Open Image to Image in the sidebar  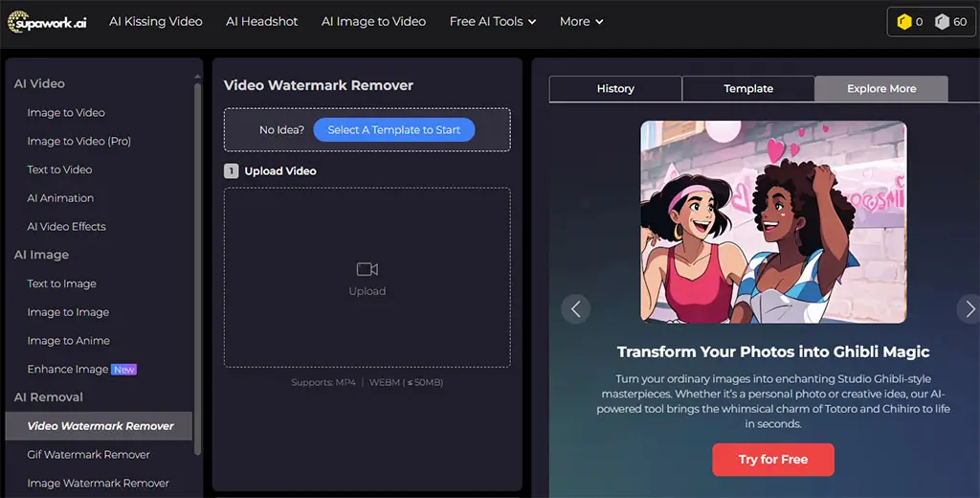[x=68, y=312]
